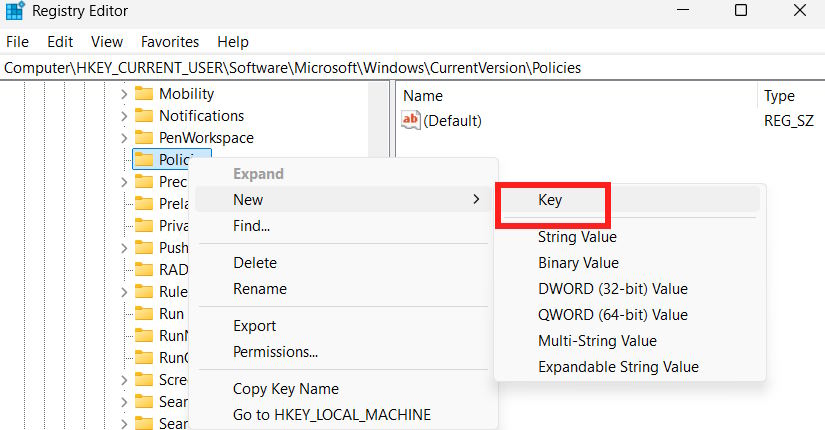Click the registry path address bar
Screen dimensions: 825x430
400,68
